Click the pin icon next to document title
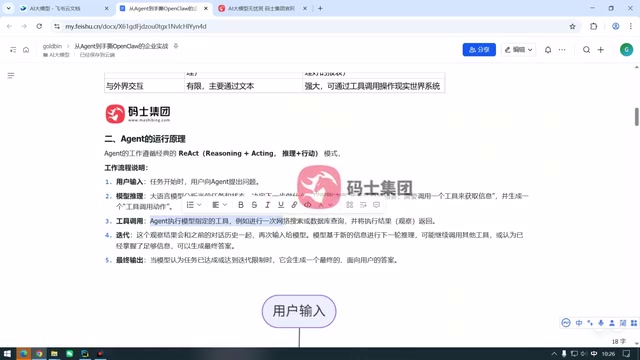 176,46
